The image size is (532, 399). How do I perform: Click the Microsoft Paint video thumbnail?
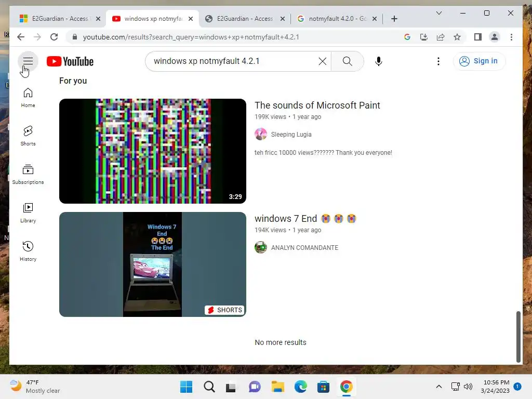point(153,151)
